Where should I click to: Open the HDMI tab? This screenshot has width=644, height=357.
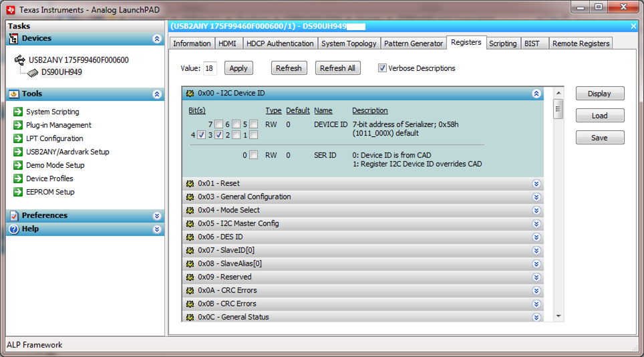tap(228, 43)
